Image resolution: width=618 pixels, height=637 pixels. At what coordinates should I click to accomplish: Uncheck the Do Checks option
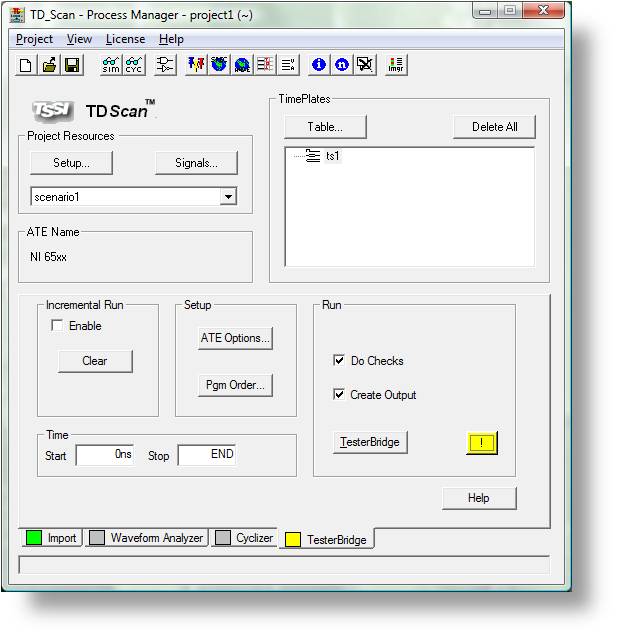[339, 361]
